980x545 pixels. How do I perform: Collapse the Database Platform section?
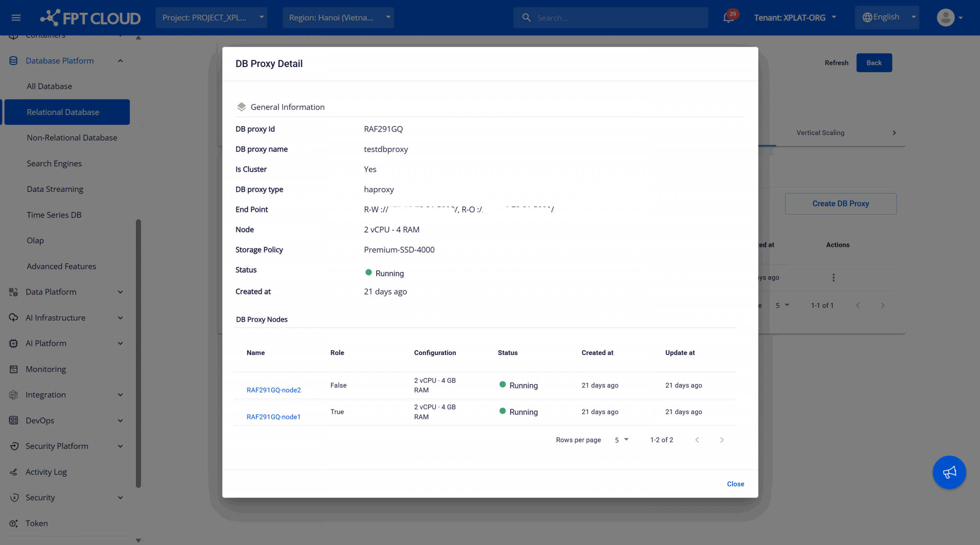(x=120, y=61)
